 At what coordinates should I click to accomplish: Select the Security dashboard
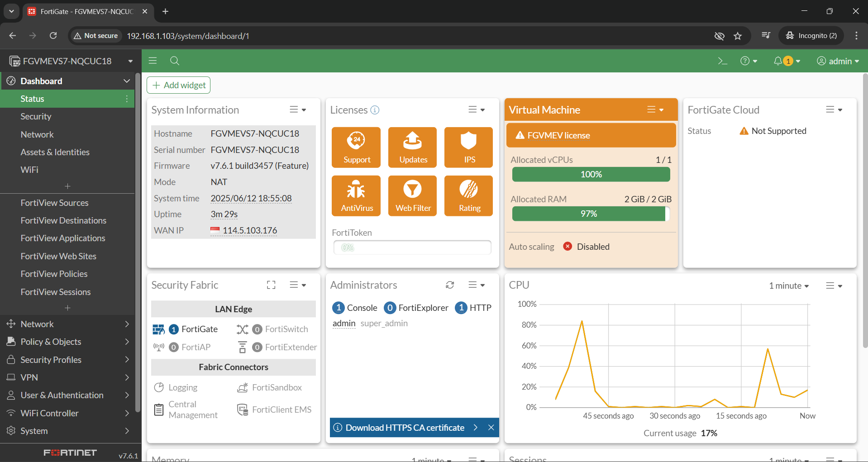68,116
